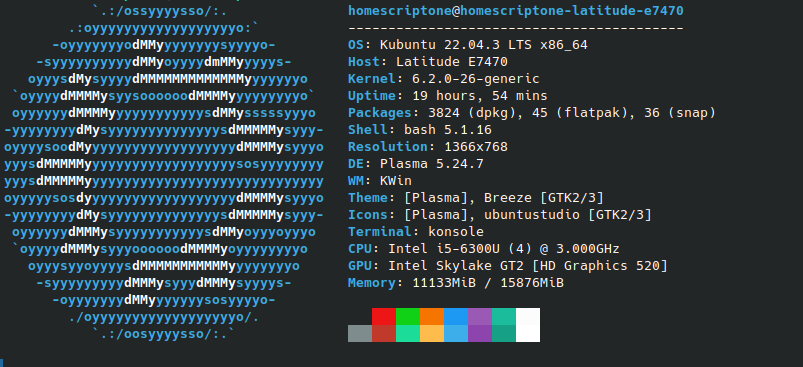Click the OS line showing Kubuntu 22.04.3

pos(468,45)
